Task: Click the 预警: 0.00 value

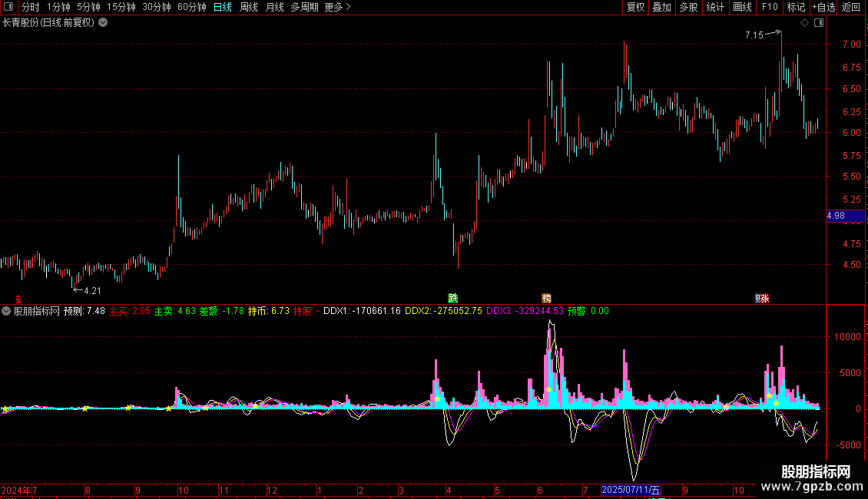Action: coord(588,311)
